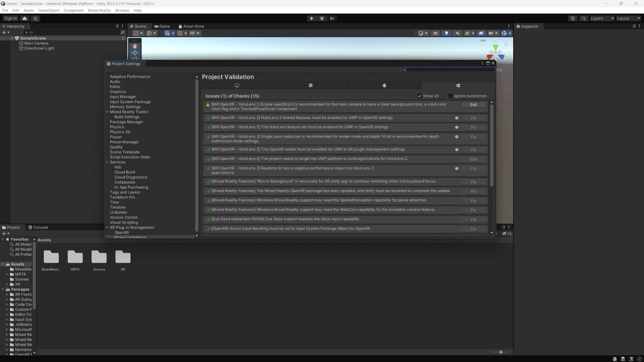This screenshot has height=362, width=644.
Task: Click Fix for the OpenXR loader issue
Action: (473, 150)
